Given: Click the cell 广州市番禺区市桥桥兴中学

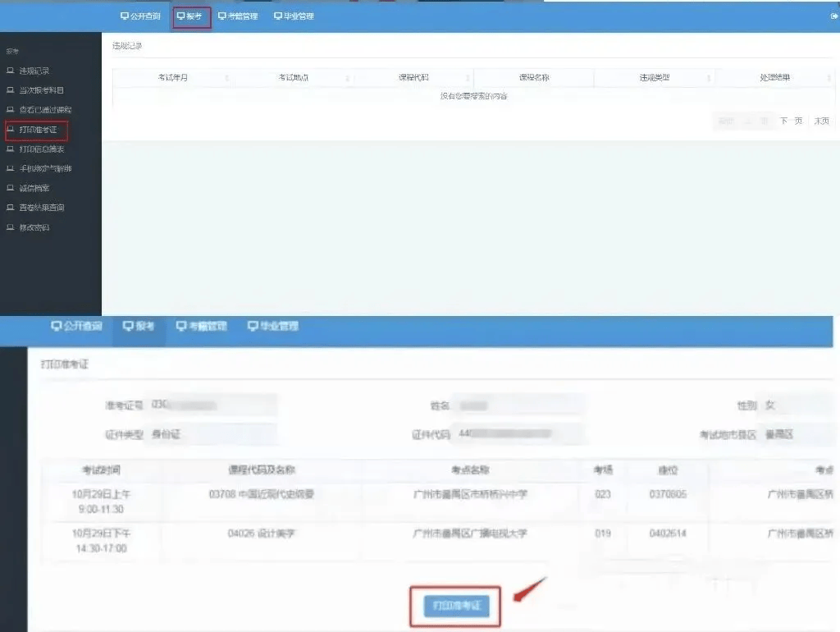Looking at the screenshot, I should 470,494.
